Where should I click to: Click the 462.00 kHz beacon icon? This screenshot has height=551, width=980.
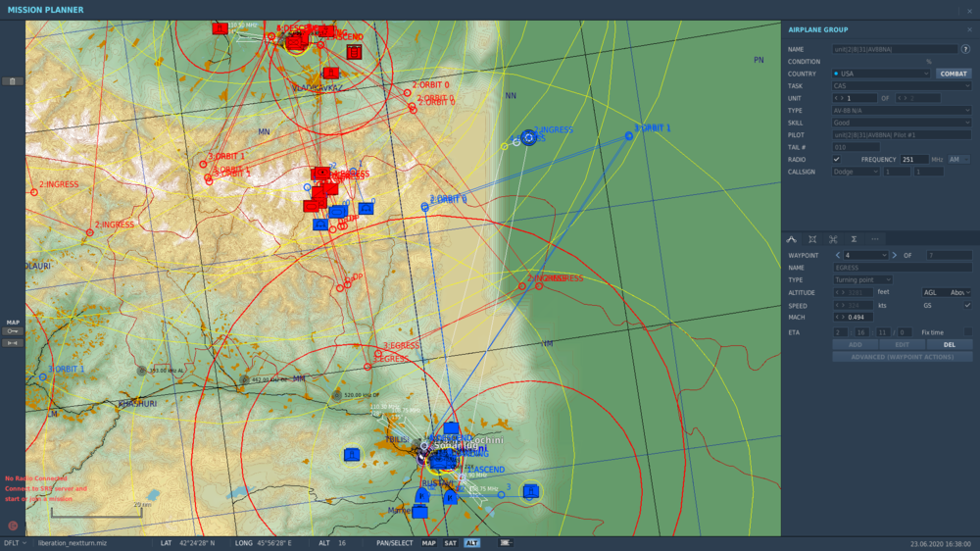tap(244, 379)
